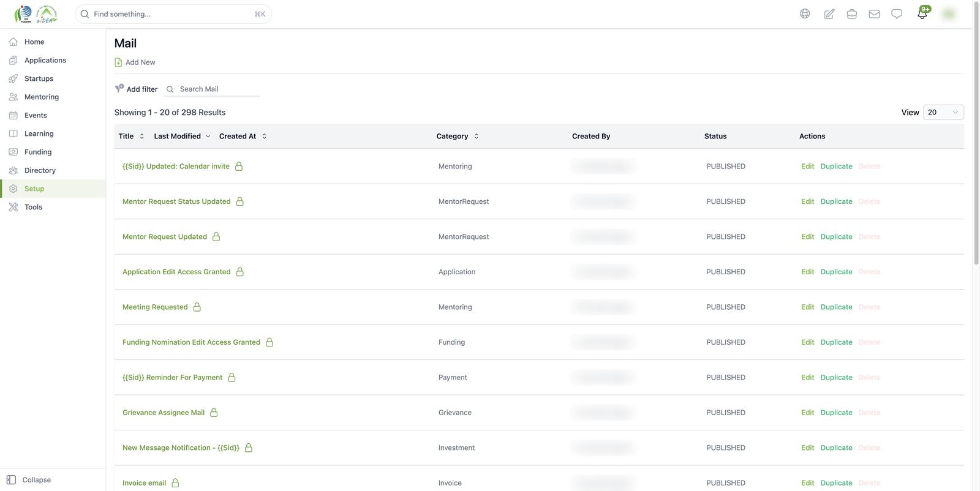Viewport: 980px width, 491px height.
Task: Sort by Category column arrows
Action: [x=476, y=136]
